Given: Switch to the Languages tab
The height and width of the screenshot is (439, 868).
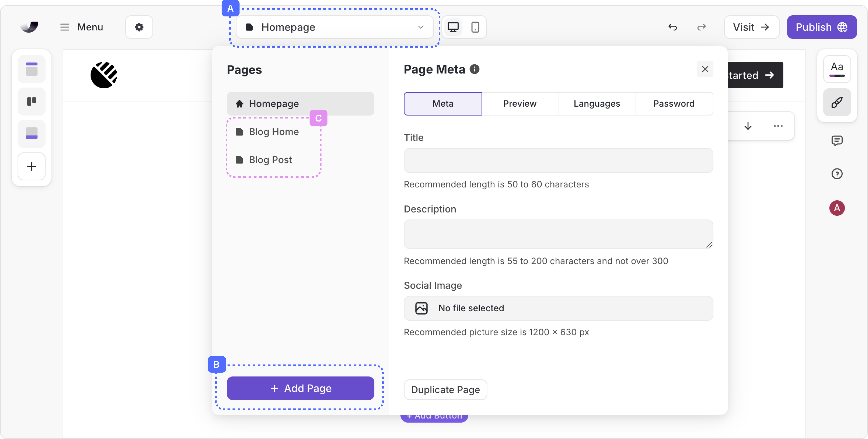Looking at the screenshot, I should pyautogui.click(x=596, y=103).
